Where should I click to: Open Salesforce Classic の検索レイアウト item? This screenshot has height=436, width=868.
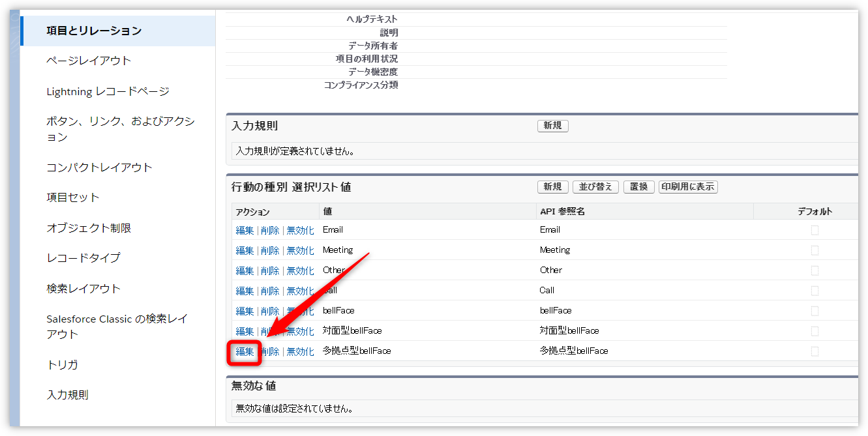[117, 327]
